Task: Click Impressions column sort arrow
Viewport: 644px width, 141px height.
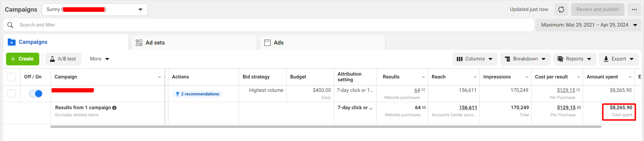Action: 527,77
